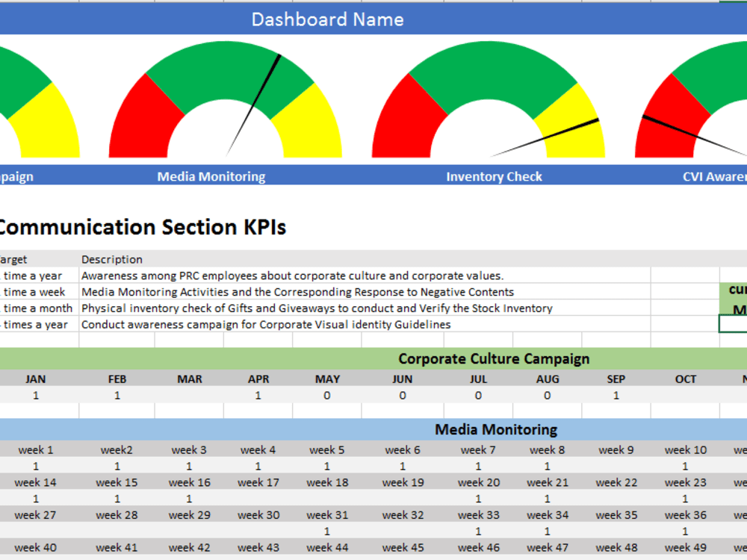Click the value cell under FEB showing 1
The width and height of the screenshot is (747, 560).
tap(117, 395)
